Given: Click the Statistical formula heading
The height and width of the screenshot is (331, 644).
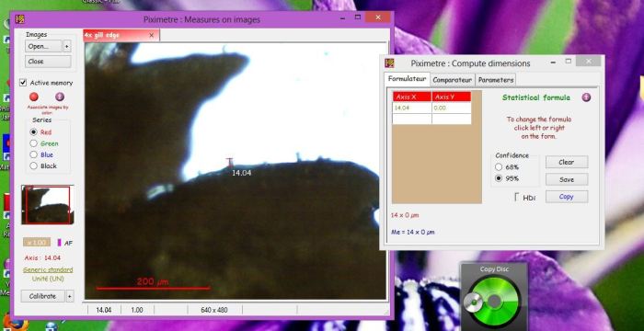Looking at the screenshot, I should (x=536, y=97).
